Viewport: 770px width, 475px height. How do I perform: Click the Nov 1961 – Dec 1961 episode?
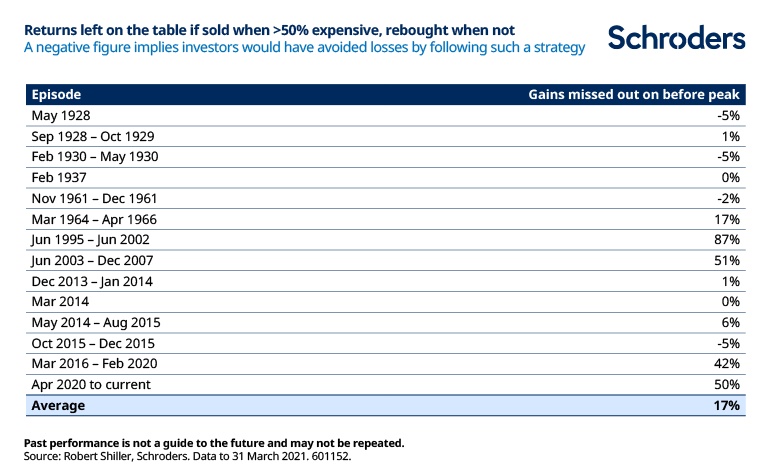click(x=94, y=198)
